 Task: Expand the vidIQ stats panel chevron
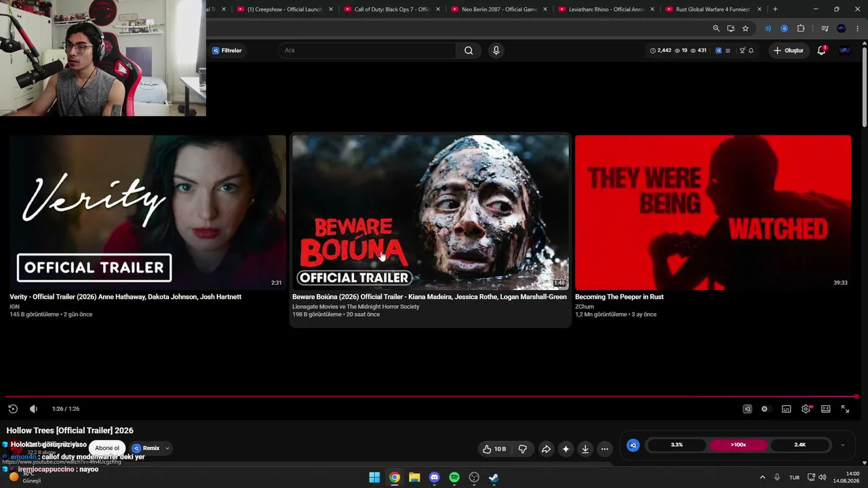(x=842, y=445)
